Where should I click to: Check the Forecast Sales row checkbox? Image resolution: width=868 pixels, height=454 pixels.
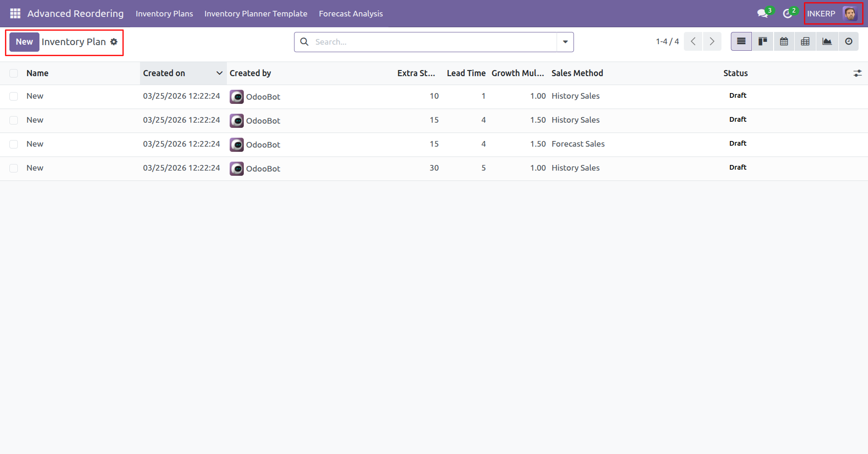[x=14, y=144]
